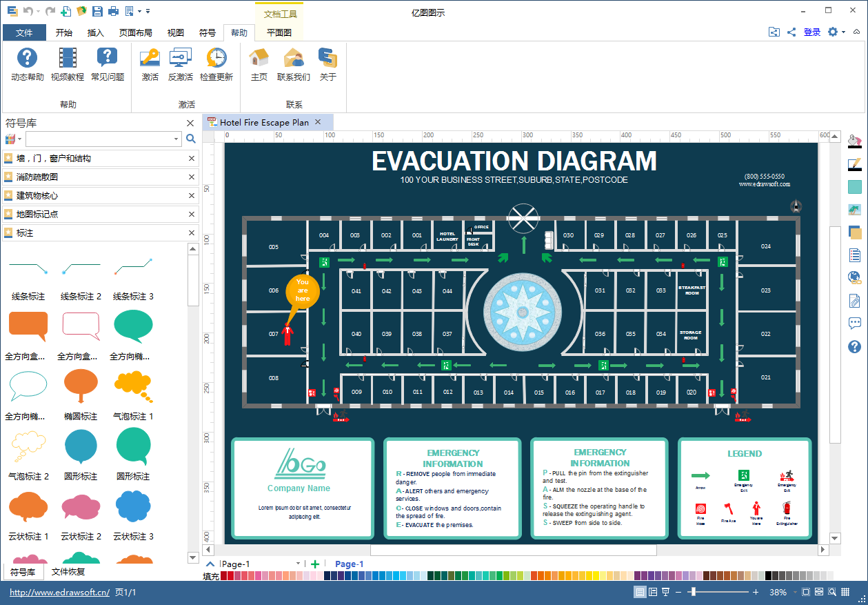Viewport: 868px width, 605px height.
Task: Open the settings gear dropdown at top right
Action: tap(836, 32)
